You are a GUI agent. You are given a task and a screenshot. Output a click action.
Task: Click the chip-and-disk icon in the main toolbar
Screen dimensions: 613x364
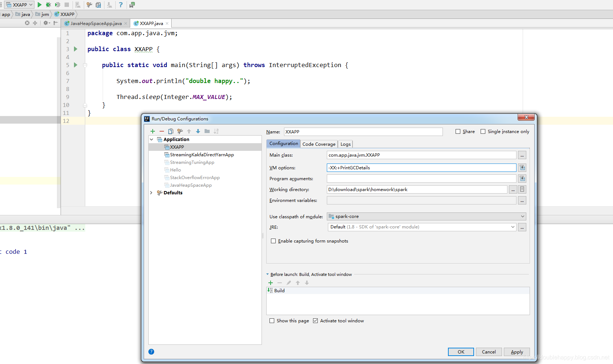click(132, 5)
